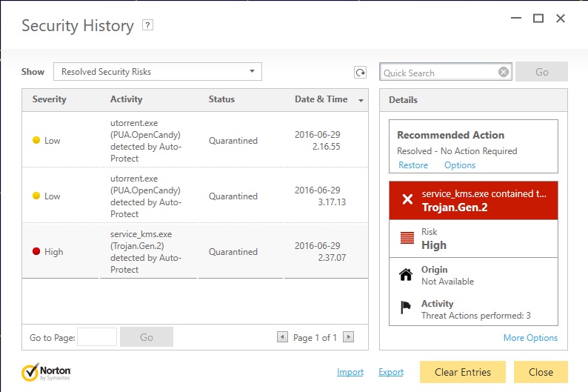Screen dimensions: 588x392
Task: Open the Options link
Action: point(460,165)
